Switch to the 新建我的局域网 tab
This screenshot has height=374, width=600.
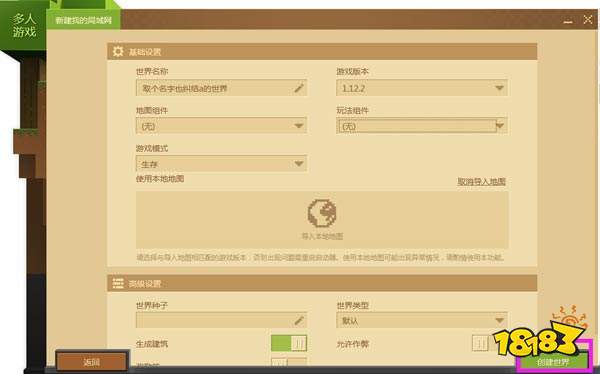tap(83, 20)
